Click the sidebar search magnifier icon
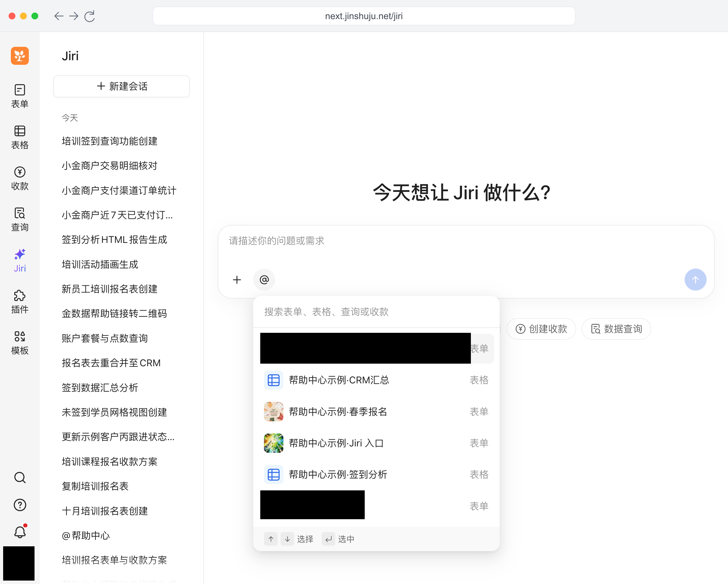The height and width of the screenshot is (584, 728). (20, 478)
